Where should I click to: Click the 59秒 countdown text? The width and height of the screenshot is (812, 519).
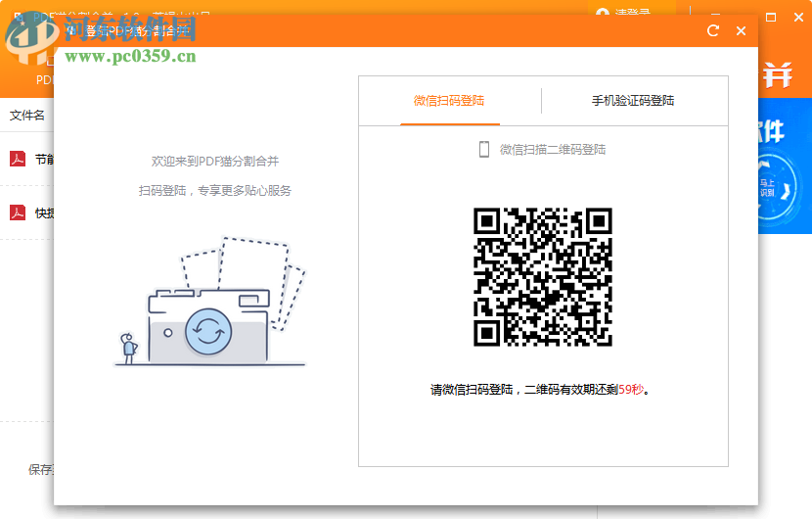point(631,390)
